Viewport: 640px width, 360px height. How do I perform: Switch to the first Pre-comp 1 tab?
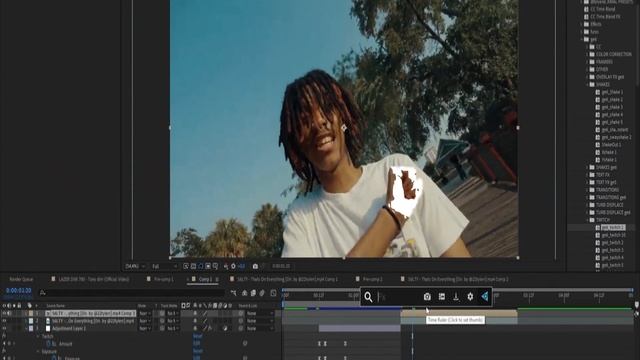coord(165,280)
